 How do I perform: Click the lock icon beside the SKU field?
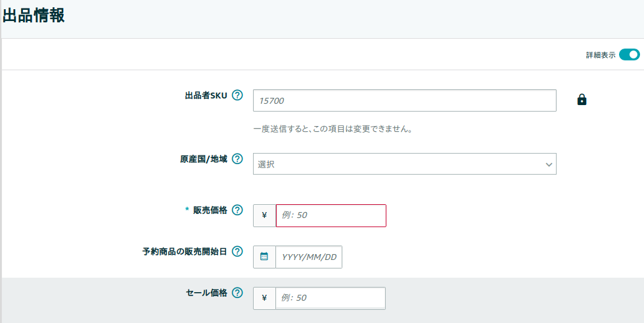tap(582, 100)
